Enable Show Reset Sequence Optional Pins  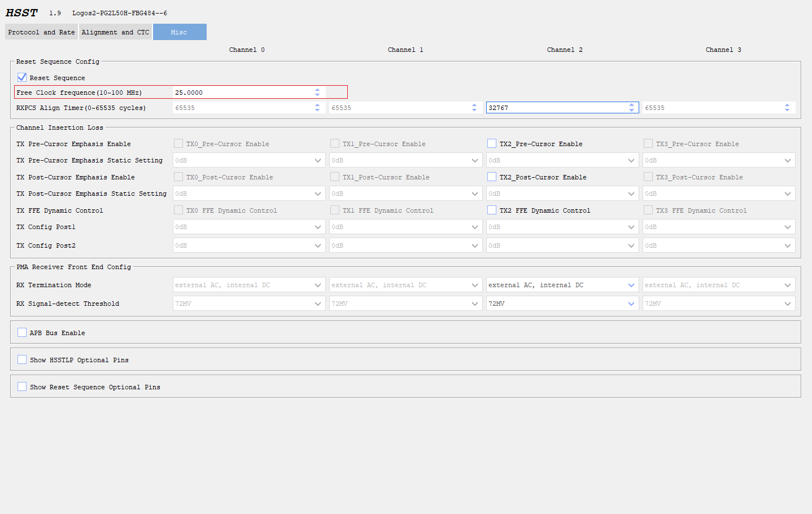point(21,386)
